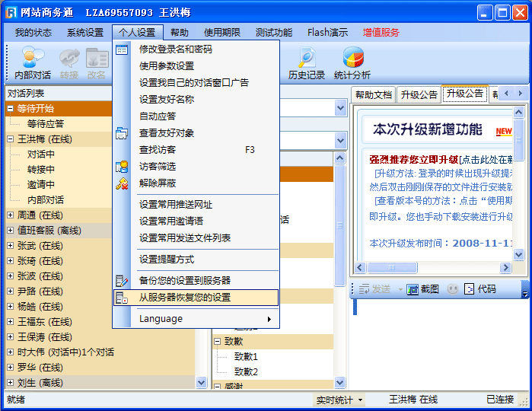Collapse the 王洪梅 (在线) tree node
Screen dimensions: 532x411
pos(11,139)
